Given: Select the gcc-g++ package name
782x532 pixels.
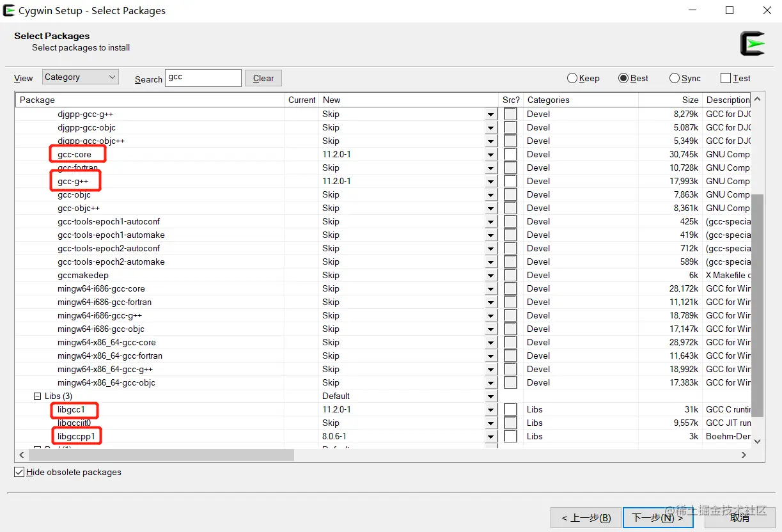Looking at the screenshot, I should [x=73, y=181].
